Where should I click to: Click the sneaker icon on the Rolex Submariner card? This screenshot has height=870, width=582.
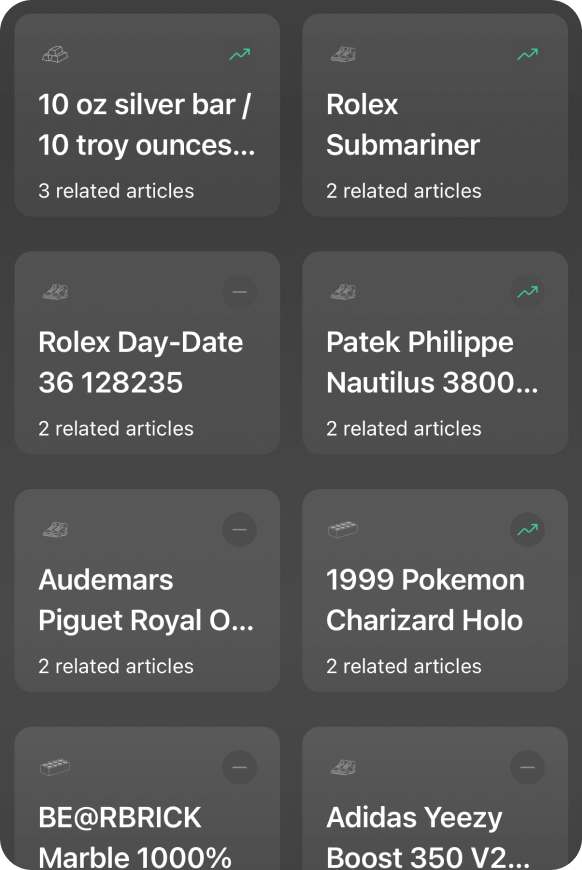(x=343, y=54)
